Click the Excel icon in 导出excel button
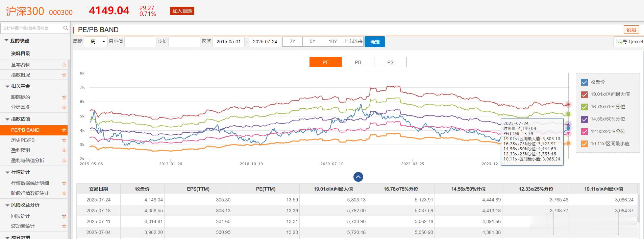The height and width of the screenshot is (239, 644). (x=619, y=42)
